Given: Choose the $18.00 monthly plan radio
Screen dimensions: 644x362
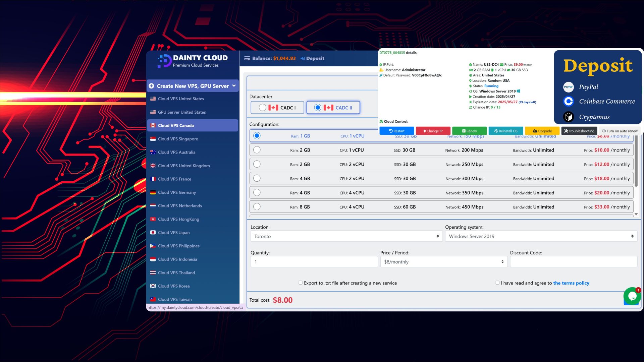Looking at the screenshot, I should coord(257,178).
